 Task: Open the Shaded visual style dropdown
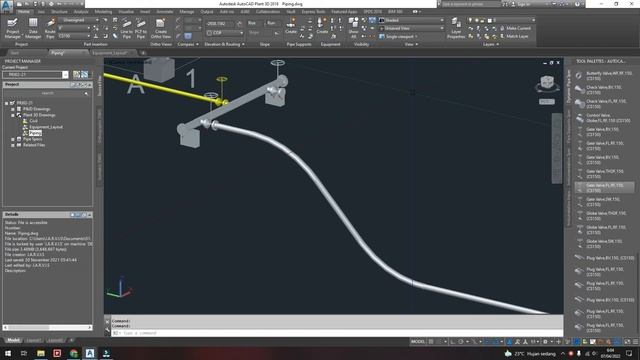pos(411,20)
